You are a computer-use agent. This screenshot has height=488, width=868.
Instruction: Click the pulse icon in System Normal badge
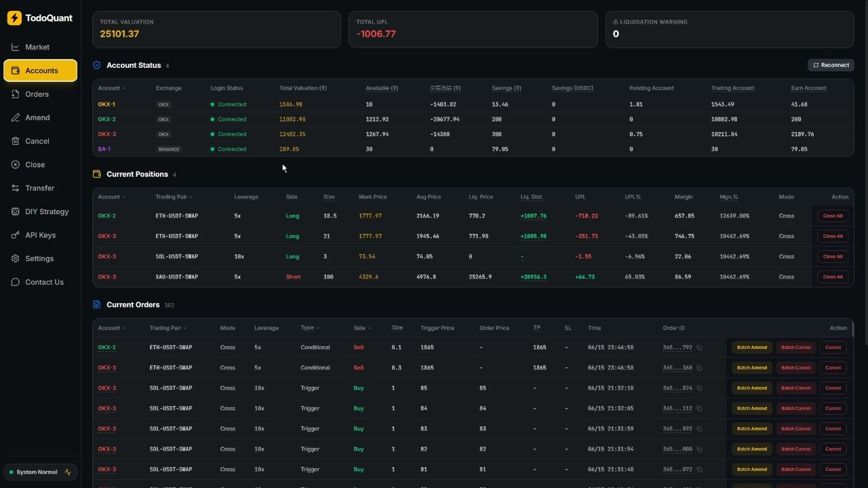coord(68,472)
